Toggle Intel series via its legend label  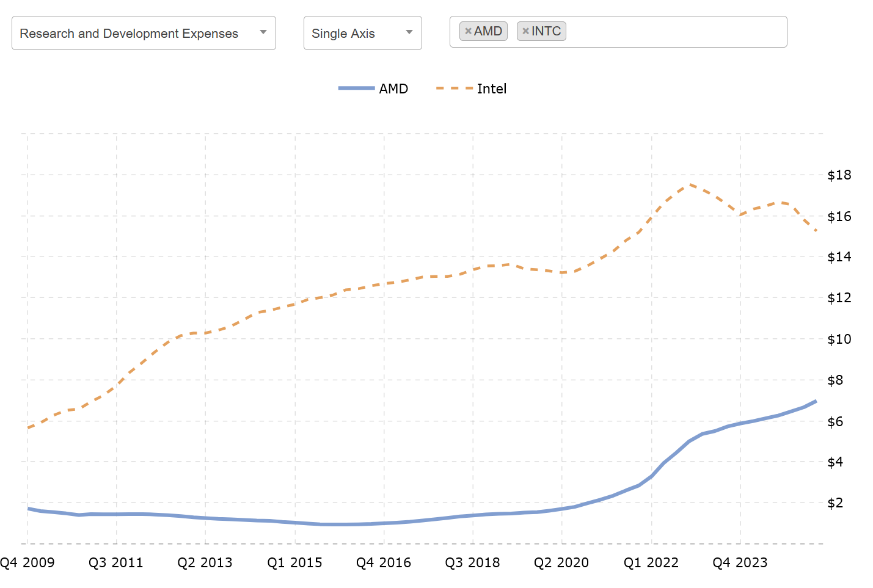pyautogui.click(x=492, y=89)
